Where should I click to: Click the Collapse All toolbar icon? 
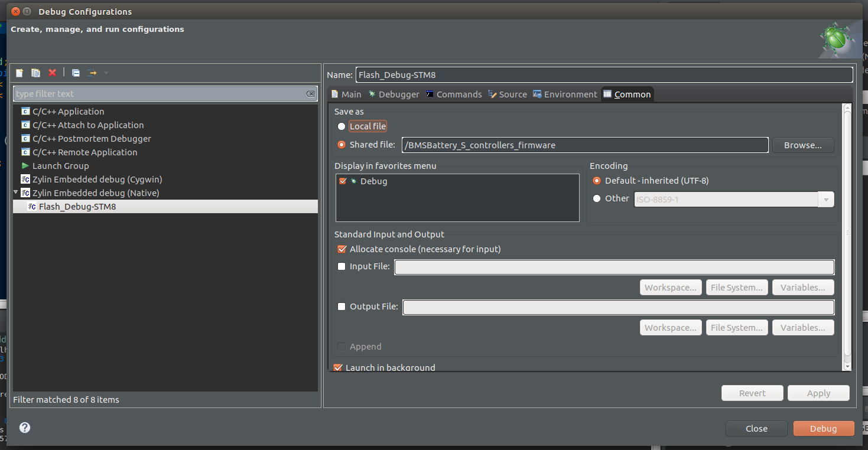click(x=76, y=73)
